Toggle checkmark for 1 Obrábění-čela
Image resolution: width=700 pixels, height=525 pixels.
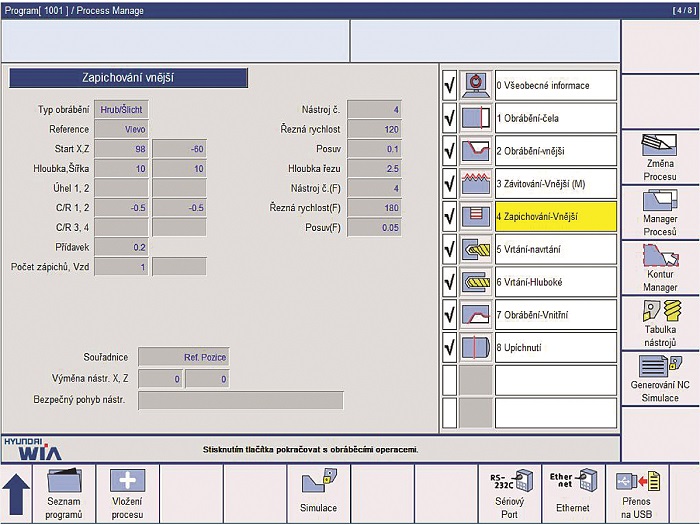point(450,118)
